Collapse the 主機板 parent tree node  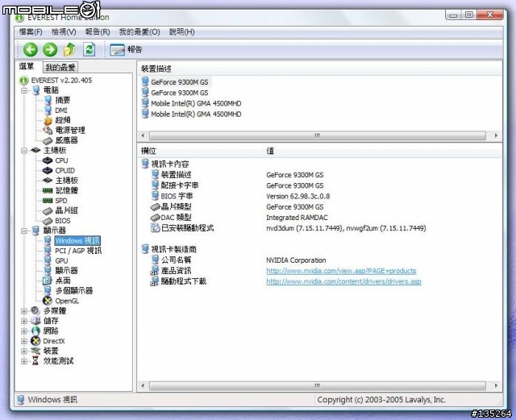(x=24, y=151)
